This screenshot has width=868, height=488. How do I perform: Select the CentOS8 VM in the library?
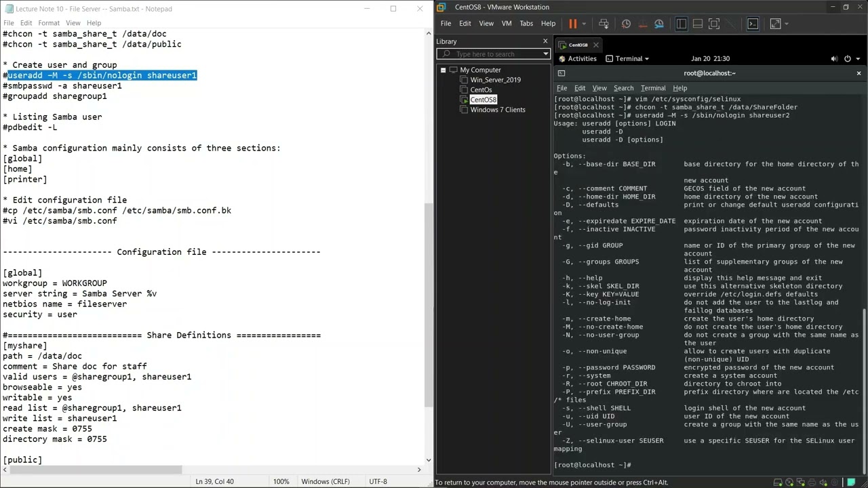(x=484, y=100)
